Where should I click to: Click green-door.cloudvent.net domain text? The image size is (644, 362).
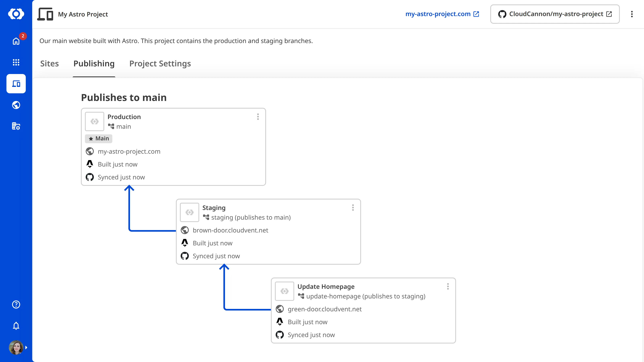point(325,309)
